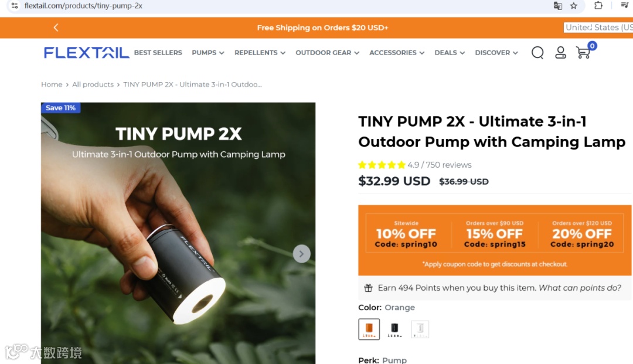Show next product image arrow
Image resolution: width=633 pixels, height=364 pixels.
click(301, 254)
